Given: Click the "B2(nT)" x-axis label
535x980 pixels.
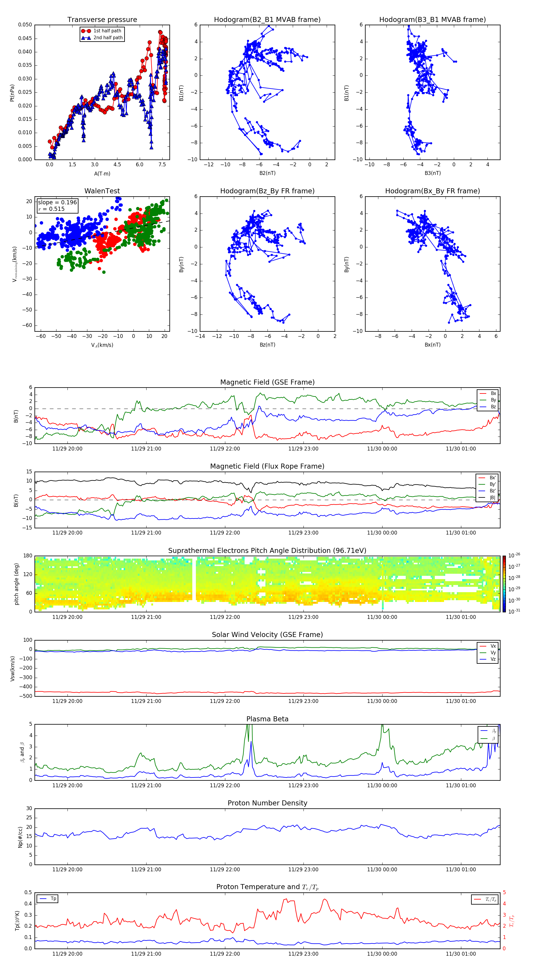Looking at the screenshot, I should 267,173.
